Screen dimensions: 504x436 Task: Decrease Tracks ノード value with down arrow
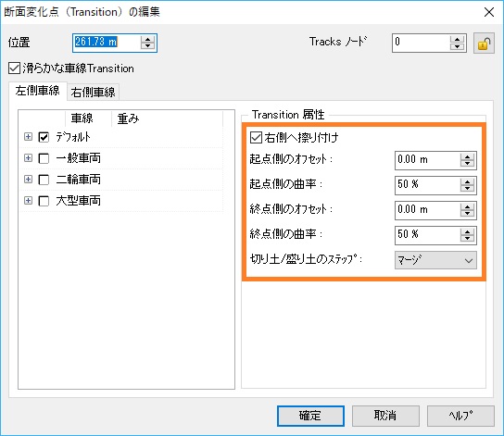point(457,46)
